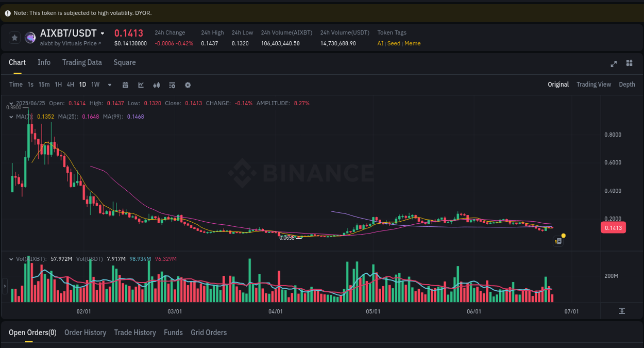The height and width of the screenshot is (348, 644).
Task: Toggle AIXBT/USDT favorite star
Action: tap(14, 37)
